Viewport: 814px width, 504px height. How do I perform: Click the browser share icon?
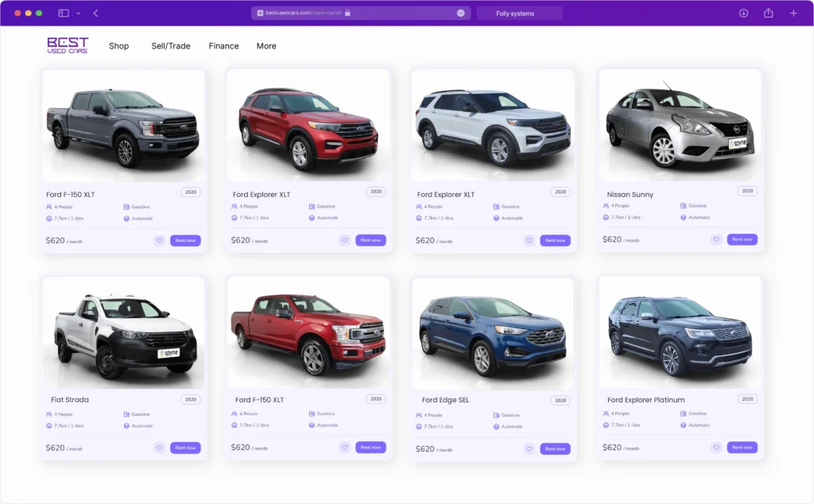769,13
